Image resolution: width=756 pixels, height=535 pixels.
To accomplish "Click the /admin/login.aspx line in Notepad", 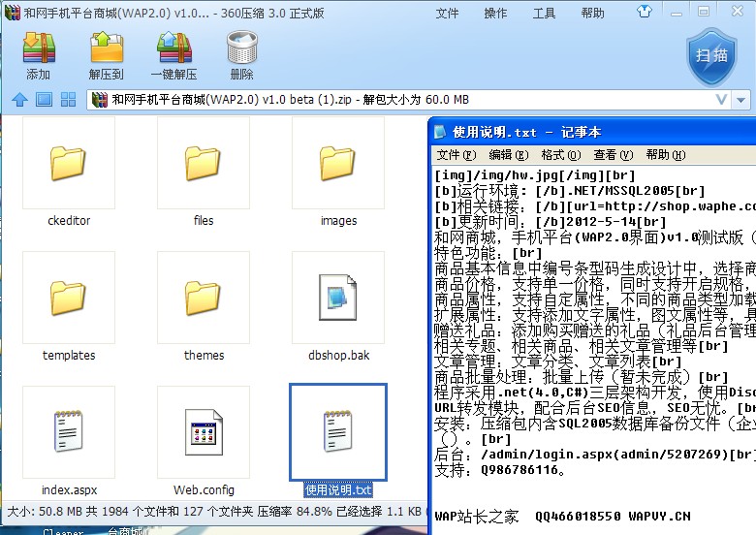I will click(594, 454).
